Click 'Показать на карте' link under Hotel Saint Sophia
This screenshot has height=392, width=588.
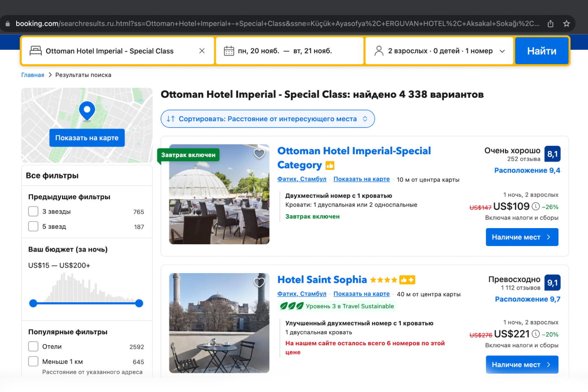(361, 294)
